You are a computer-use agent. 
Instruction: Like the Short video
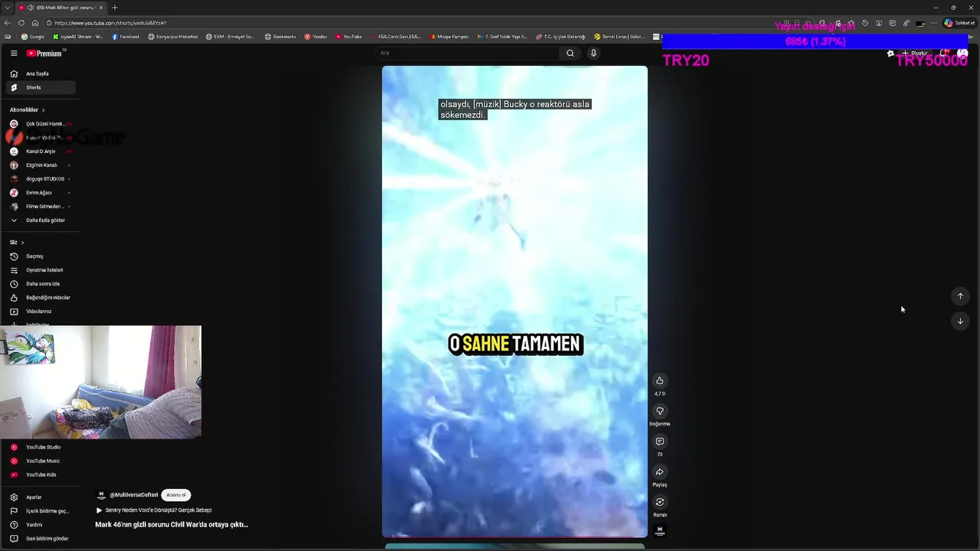point(659,380)
